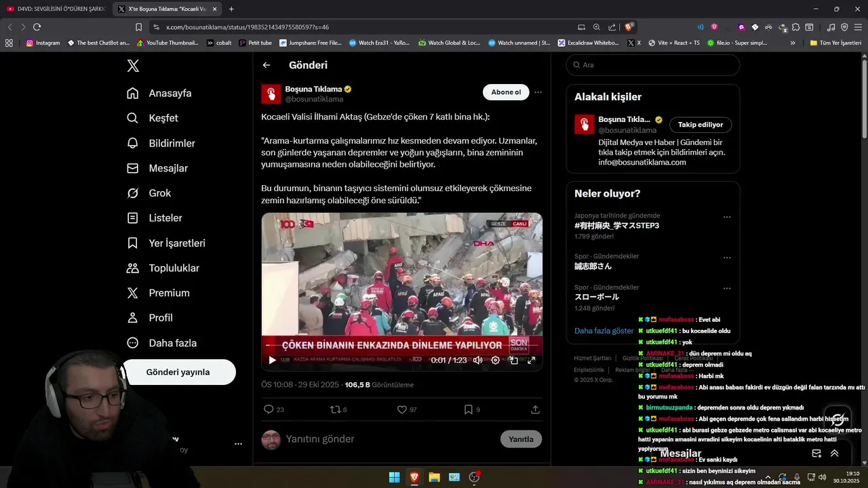Image resolution: width=868 pixels, height=488 pixels.
Task: Open Mesajlar in left sidebar
Action: coord(157,168)
